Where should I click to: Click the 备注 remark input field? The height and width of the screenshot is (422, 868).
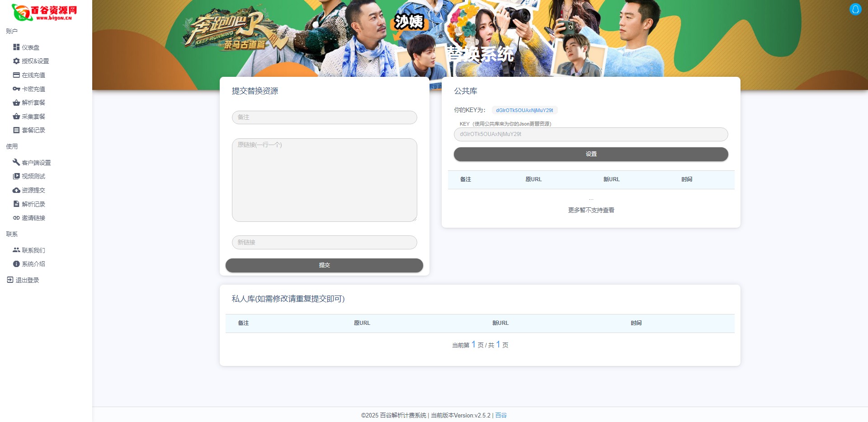coord(324,117)
